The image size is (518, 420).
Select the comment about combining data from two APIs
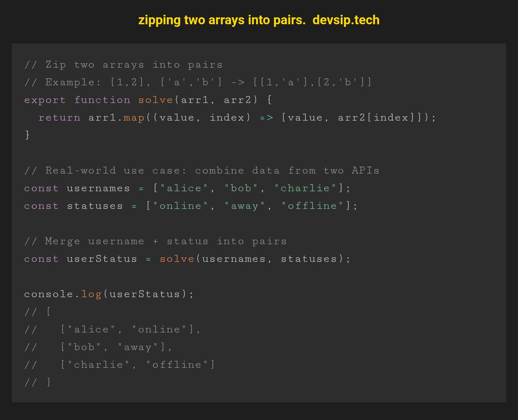pos(203,170)
